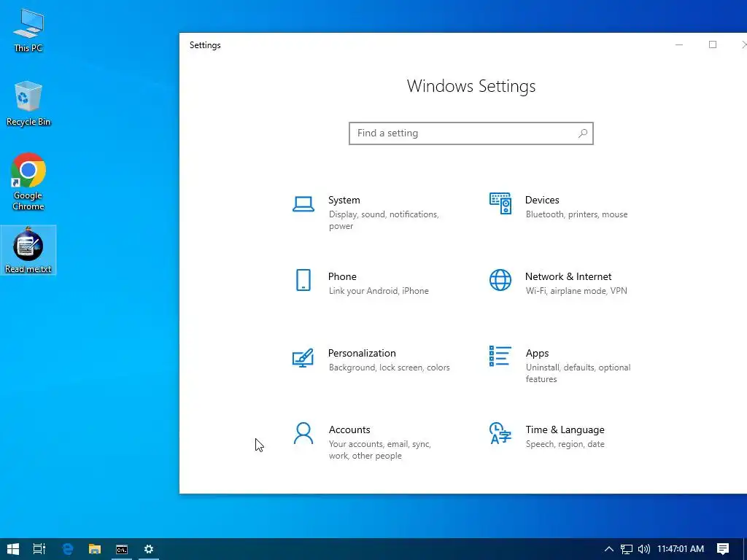Launch Edge browser from the taskbar
The height and width of the screenshot is (560, 747).
(x=68, y=549)
